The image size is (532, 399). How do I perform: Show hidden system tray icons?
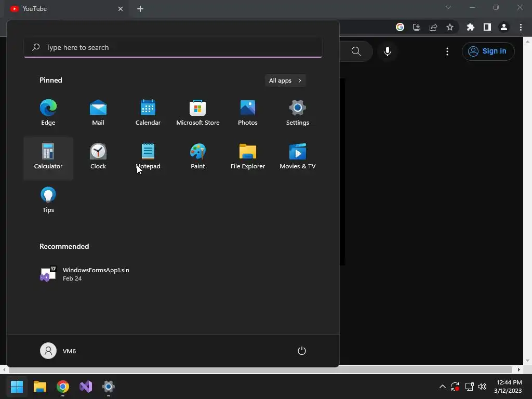(443, 387)
